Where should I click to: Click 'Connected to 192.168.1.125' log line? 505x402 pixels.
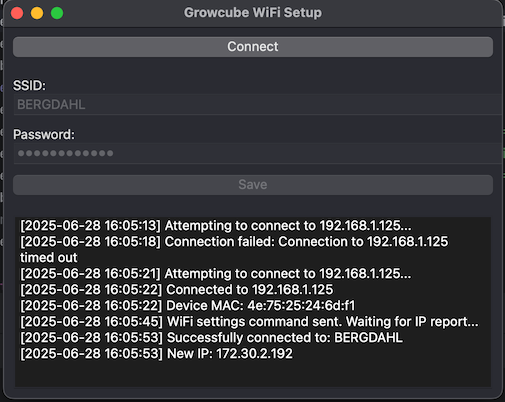click(177, 290)
